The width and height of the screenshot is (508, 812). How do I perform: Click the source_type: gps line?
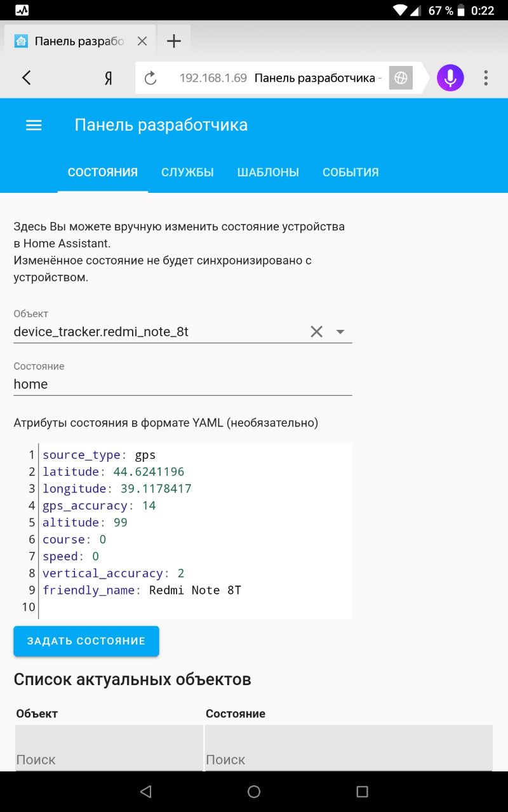point(99,455)
